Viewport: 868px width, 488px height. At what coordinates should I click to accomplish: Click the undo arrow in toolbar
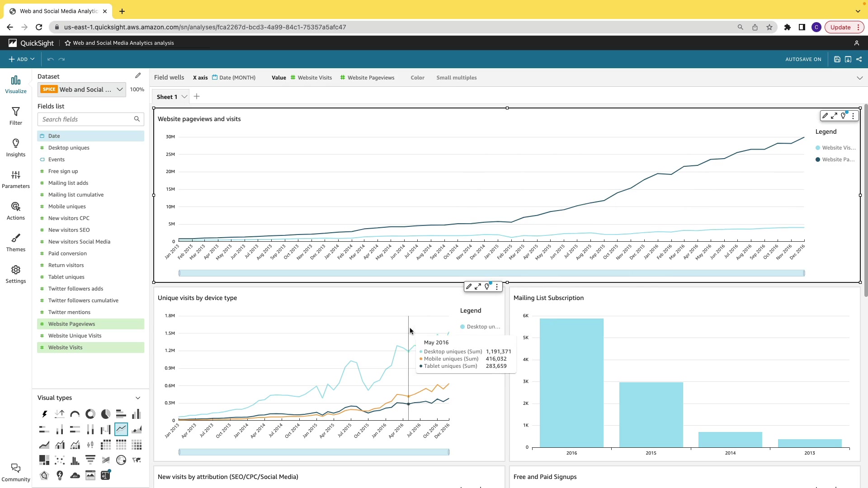coord(51,59)
